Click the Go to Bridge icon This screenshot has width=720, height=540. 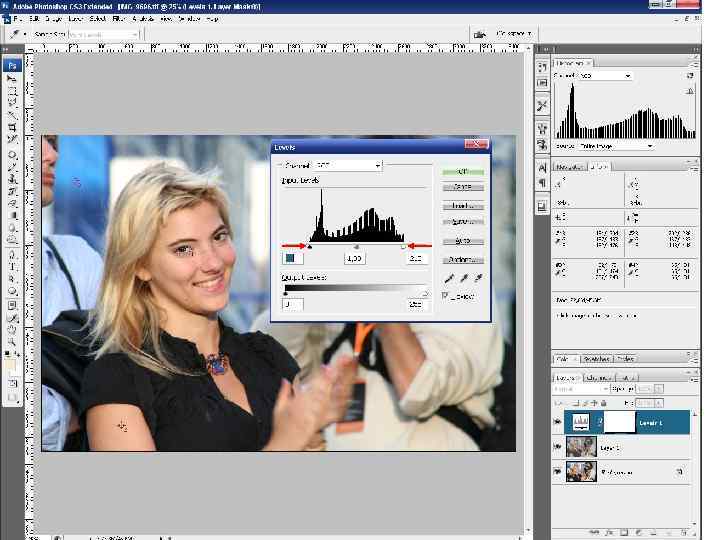(479, 34)
